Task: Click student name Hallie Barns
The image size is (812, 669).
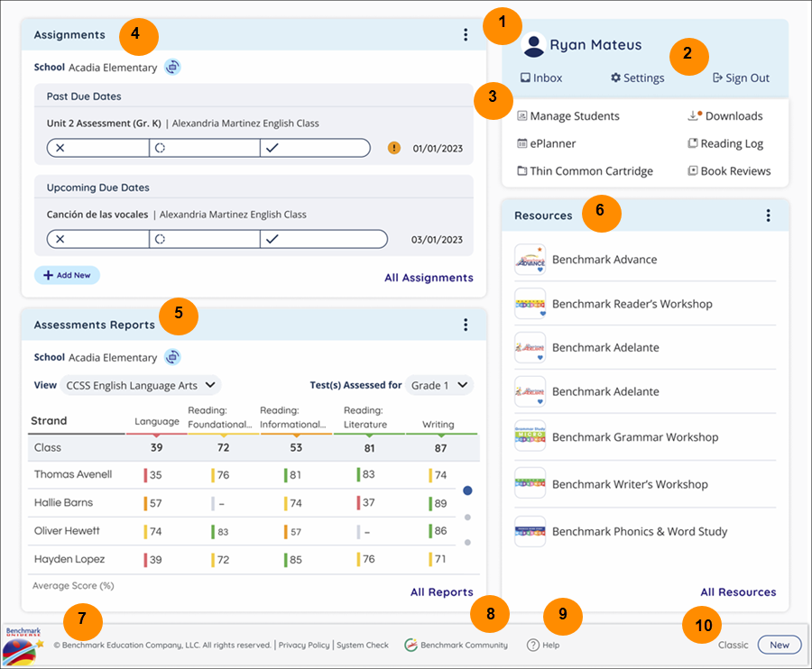Action: [64, 502]
